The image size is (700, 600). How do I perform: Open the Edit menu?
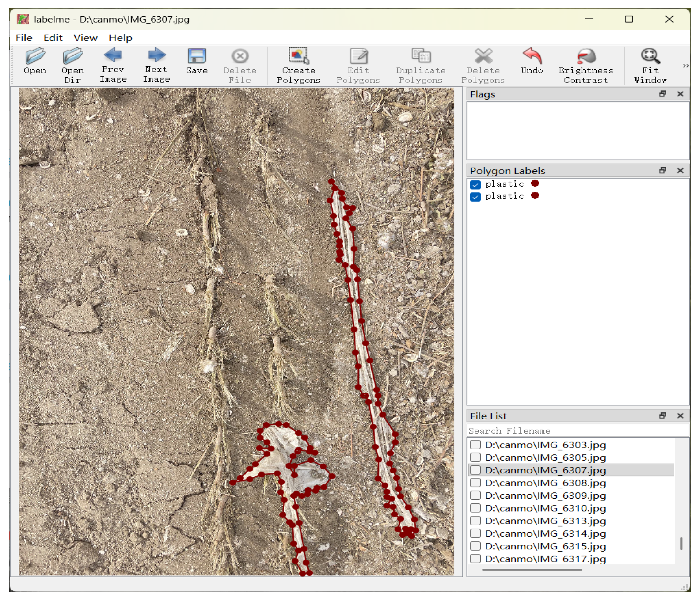point(53,38)
